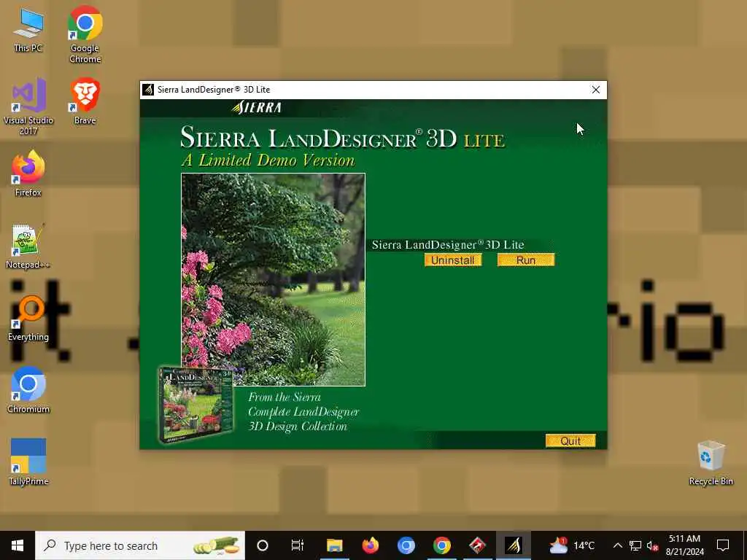Click the title bar app icon

(x=148, y=90)
